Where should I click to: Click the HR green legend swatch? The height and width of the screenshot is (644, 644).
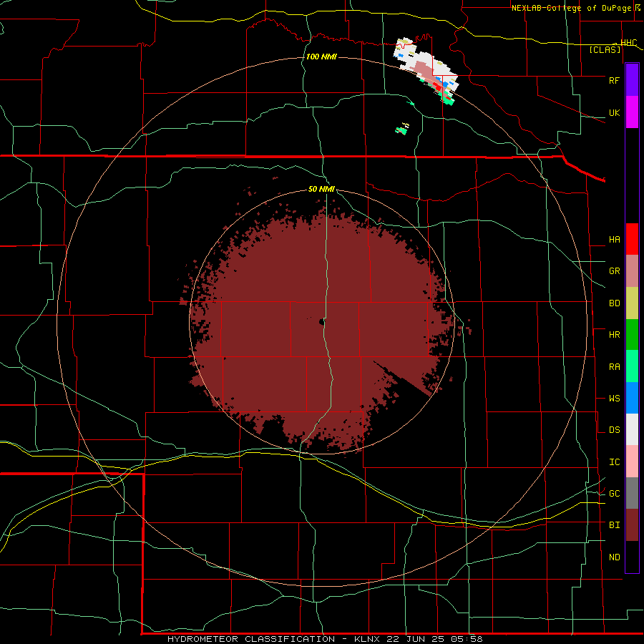pyautogui.click(x=632, y=334)
